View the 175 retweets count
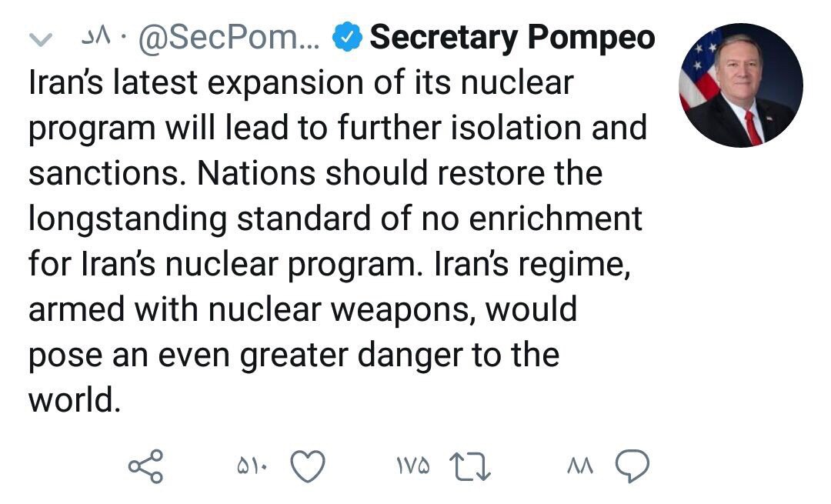Image resolution: width=831 pixels, height=504 pixels. tap(414, 466)
